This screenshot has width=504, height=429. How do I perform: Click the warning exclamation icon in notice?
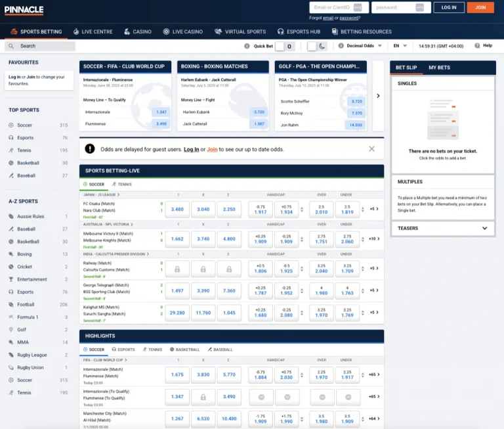90,148
